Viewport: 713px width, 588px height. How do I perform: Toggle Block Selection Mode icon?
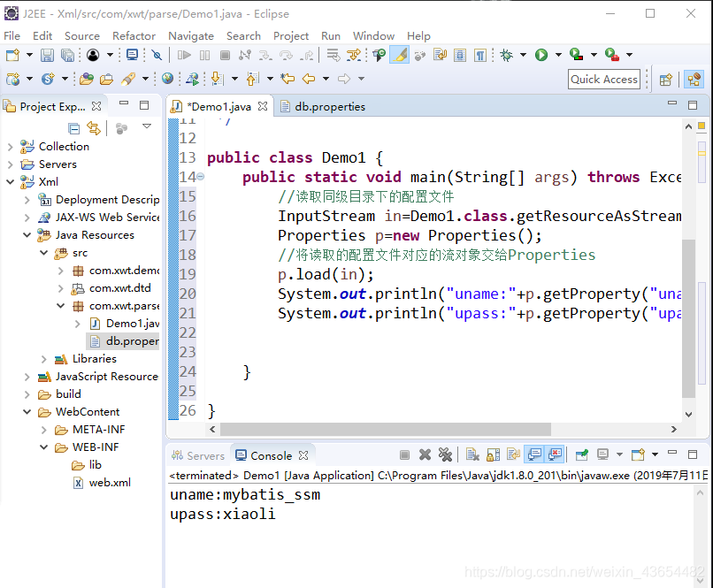tap(460, 55)
